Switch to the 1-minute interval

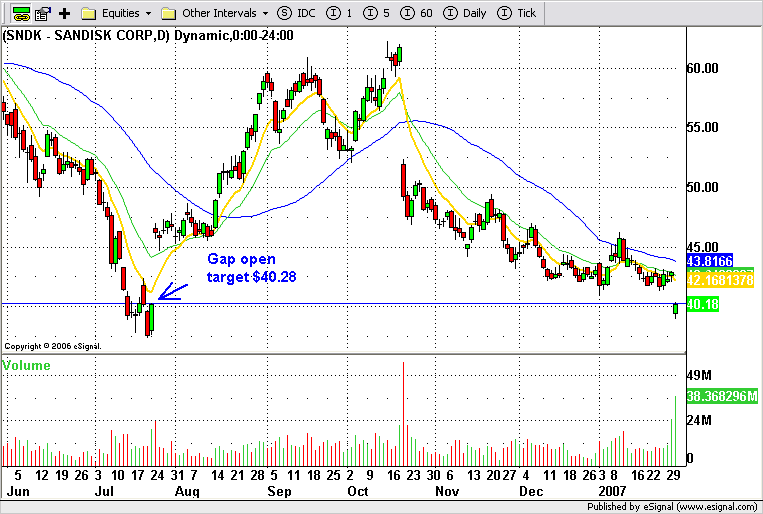pos(339,13)
